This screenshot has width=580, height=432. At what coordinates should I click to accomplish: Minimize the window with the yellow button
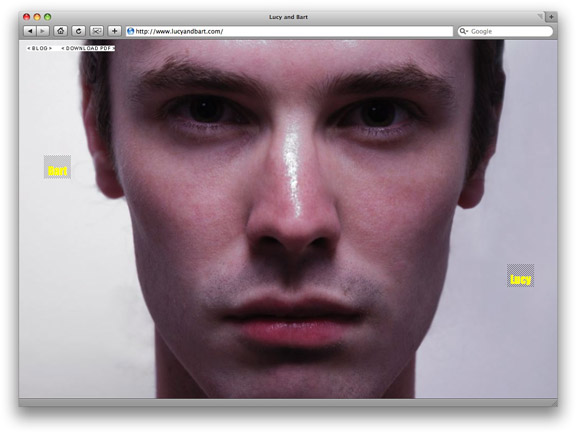coord(37,17)
